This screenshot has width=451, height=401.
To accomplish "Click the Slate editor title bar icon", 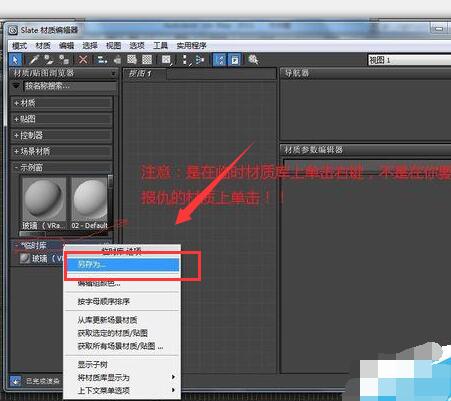I will point(13,30).
